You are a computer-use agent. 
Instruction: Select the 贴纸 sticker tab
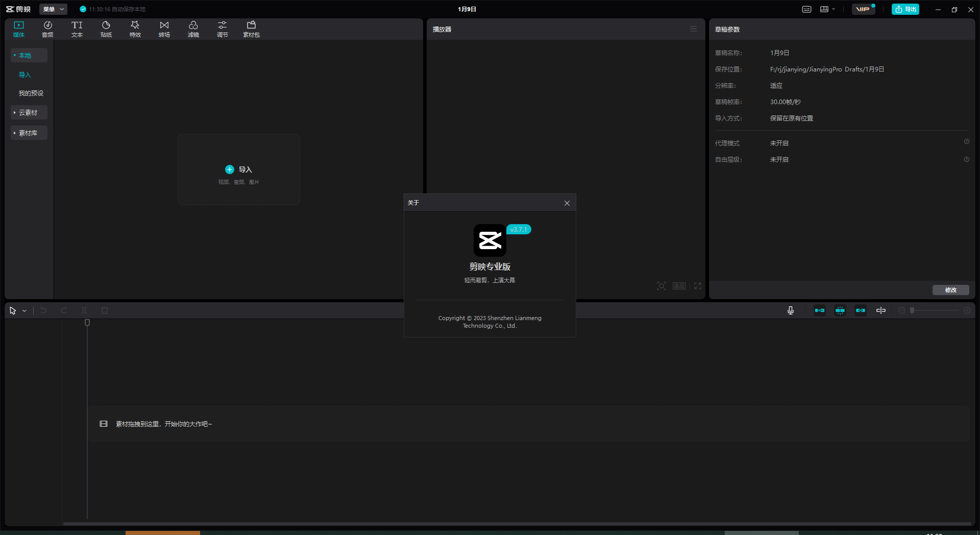click(x=106, y=29)
